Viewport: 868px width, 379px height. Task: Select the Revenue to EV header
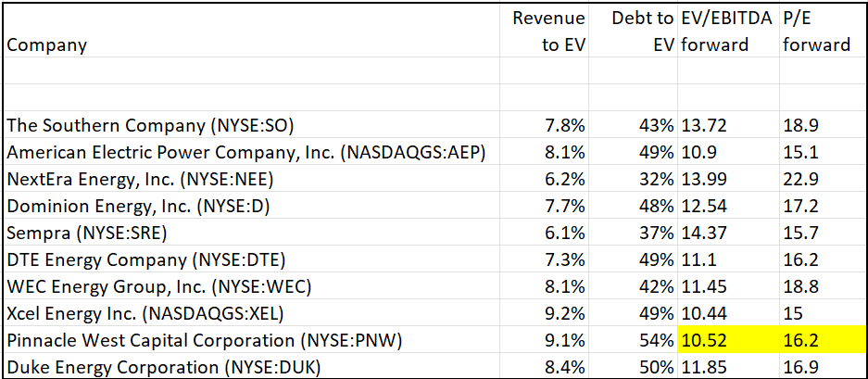(x=544, y=31)
